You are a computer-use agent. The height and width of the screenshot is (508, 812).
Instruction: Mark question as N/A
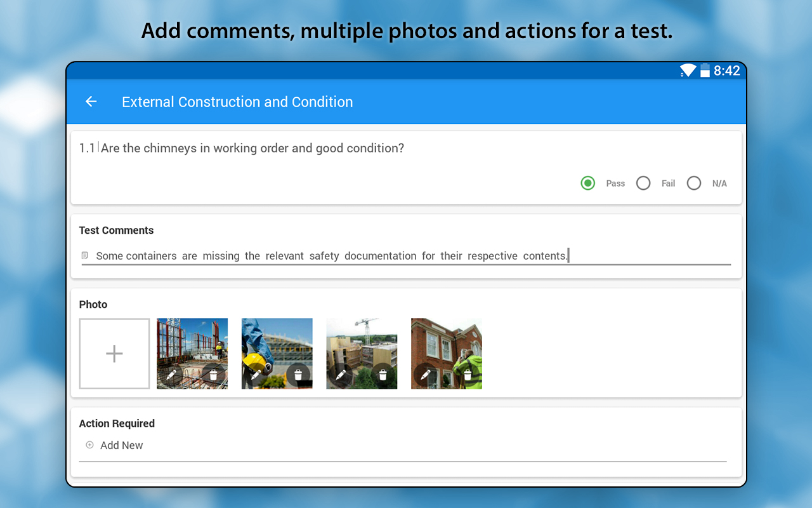pos(694,184)
